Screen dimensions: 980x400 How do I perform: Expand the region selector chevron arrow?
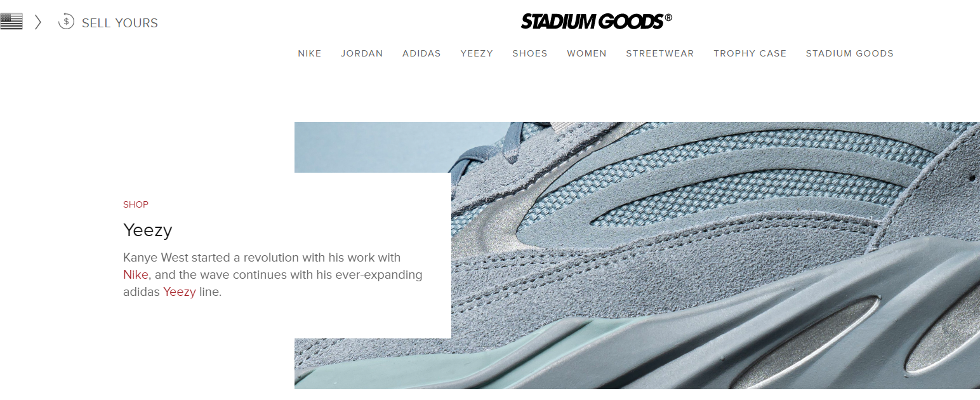pos(38,22)
